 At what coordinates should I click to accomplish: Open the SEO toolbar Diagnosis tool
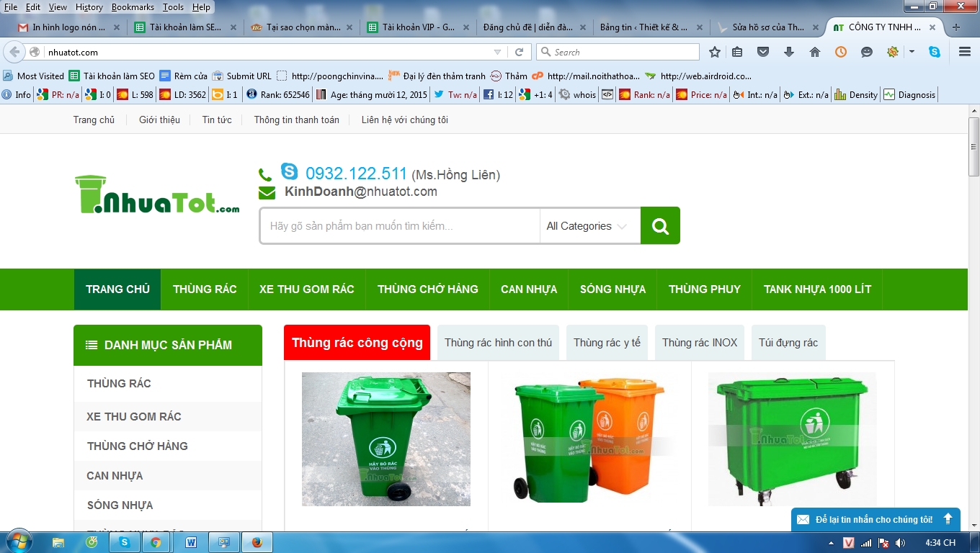pyautogui.click(x=909, y=94)
